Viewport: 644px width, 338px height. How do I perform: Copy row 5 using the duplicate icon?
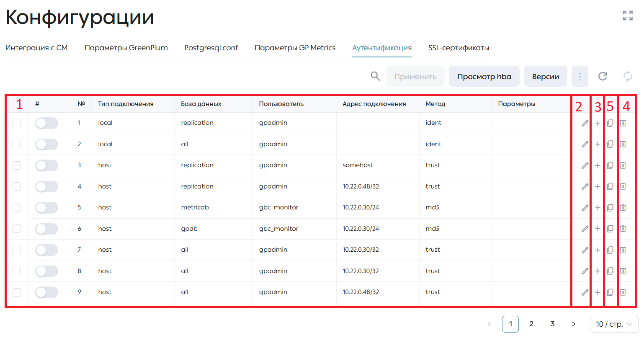tap(610, 208)
